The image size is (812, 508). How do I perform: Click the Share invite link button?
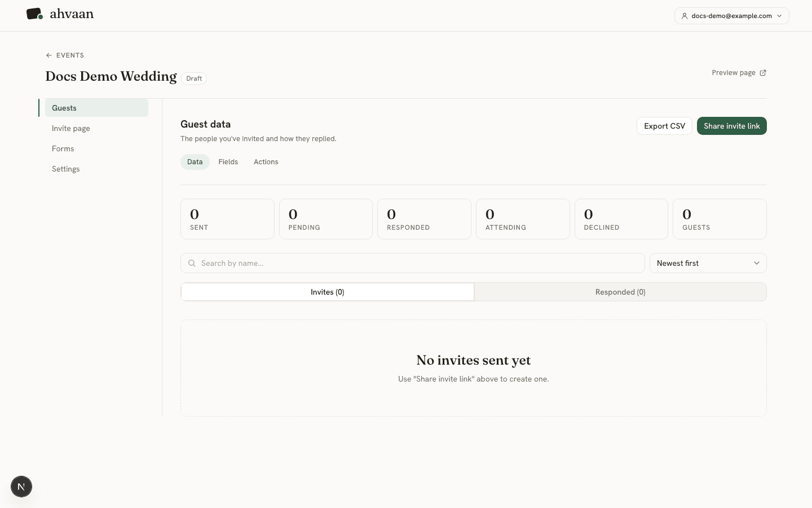[x=731, y=126]
